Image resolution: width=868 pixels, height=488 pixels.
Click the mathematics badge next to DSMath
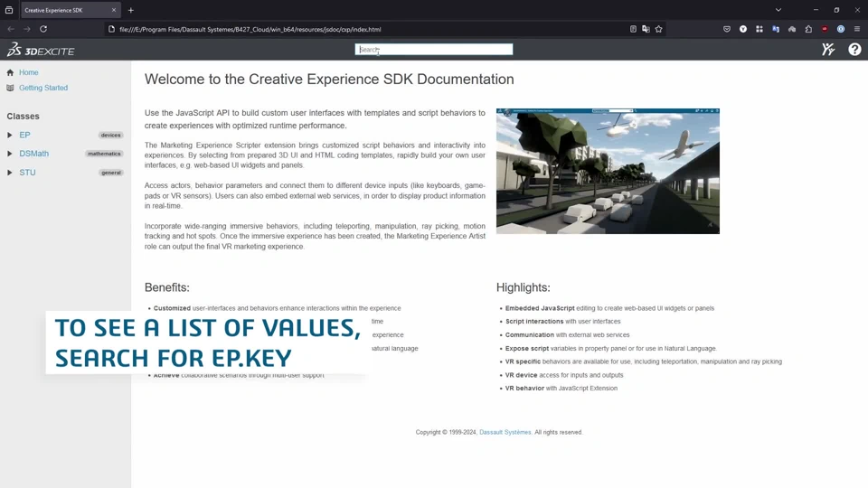pos(104,154)
